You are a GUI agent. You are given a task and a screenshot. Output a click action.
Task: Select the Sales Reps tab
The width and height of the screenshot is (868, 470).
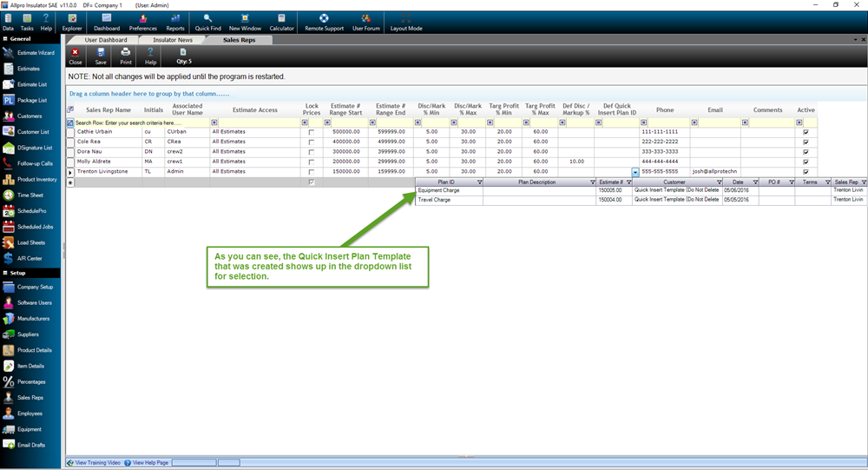coord(240,40)
